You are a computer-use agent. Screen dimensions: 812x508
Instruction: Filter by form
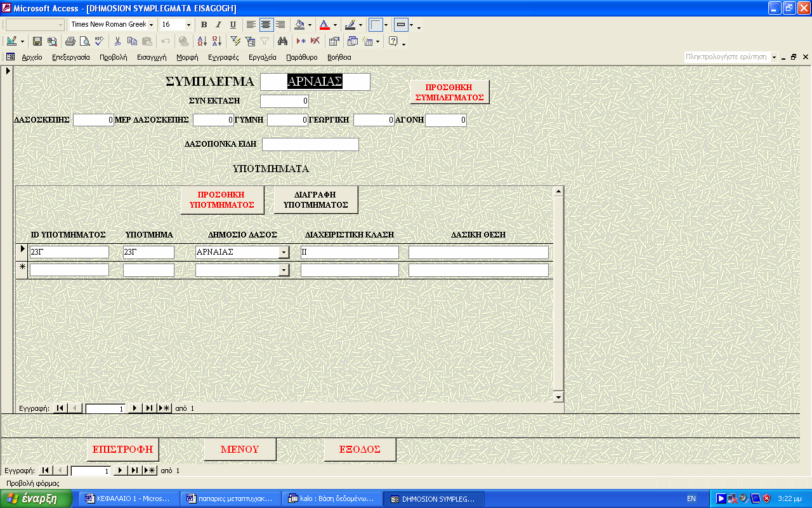[250, 41]
